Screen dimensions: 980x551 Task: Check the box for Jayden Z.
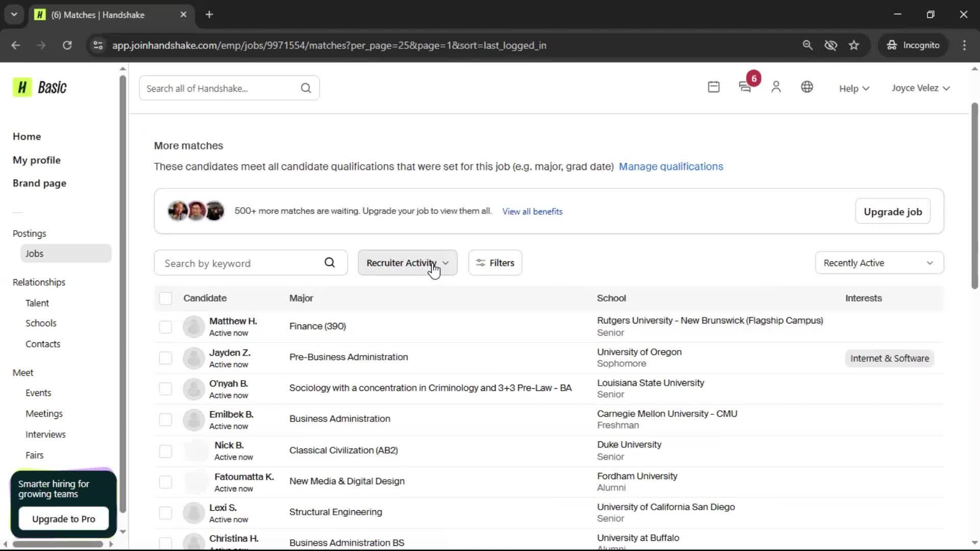point(165,358)
